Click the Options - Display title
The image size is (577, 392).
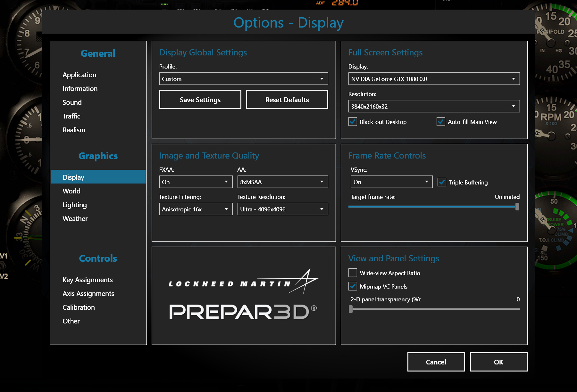point(288,22)
